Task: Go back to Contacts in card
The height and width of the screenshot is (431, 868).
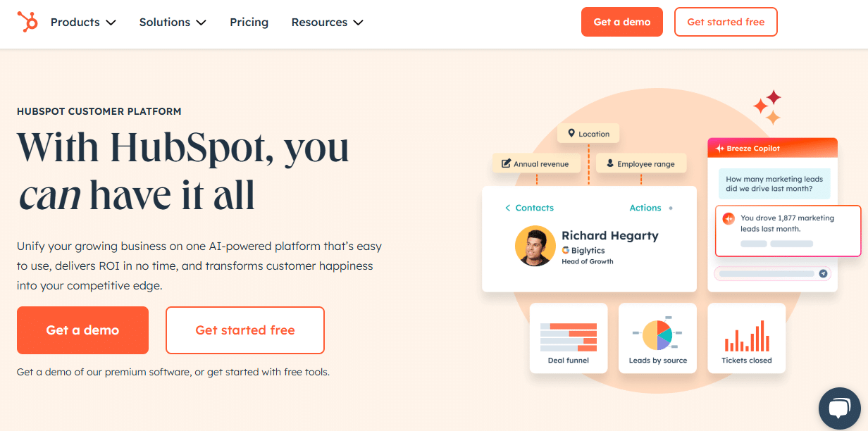Action: coord(529,208)
